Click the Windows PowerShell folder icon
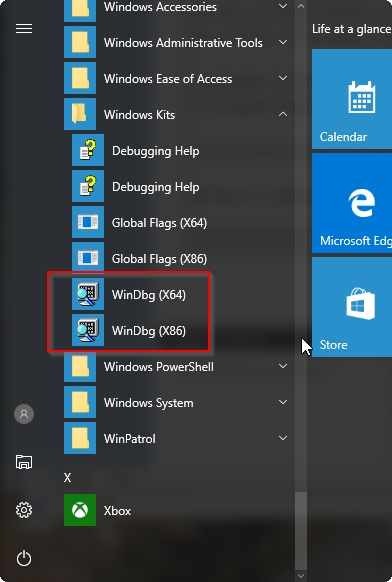Image resolution: width=392 pixels, height=582 pixels. coord(80,366)
